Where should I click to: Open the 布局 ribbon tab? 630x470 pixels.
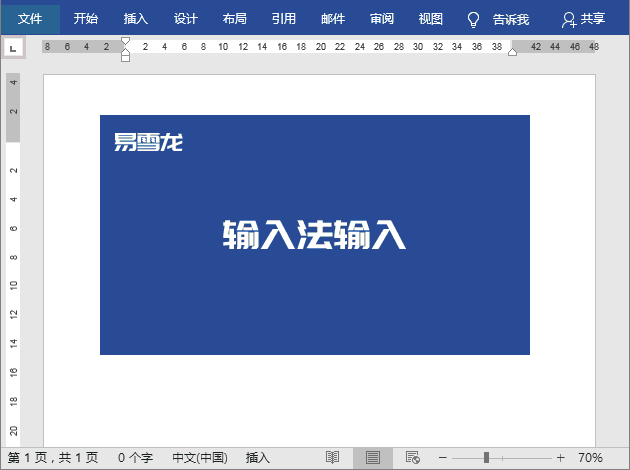(x=235, y=18)
